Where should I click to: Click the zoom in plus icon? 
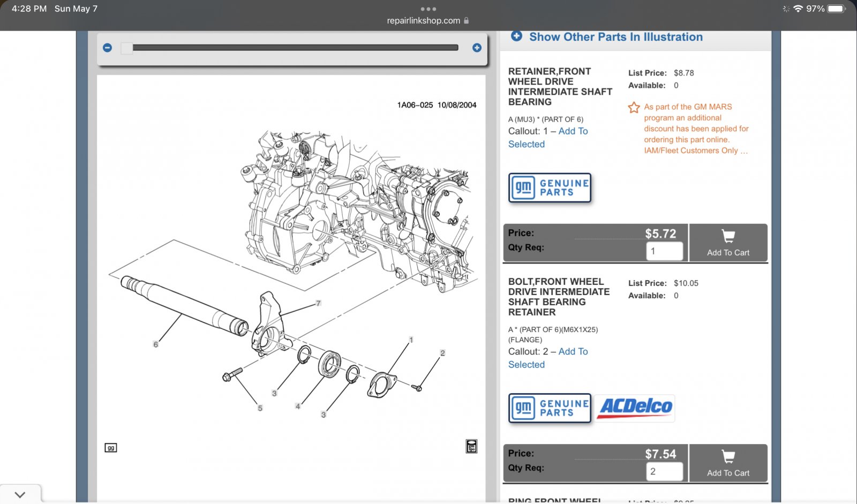coord(477,48)
